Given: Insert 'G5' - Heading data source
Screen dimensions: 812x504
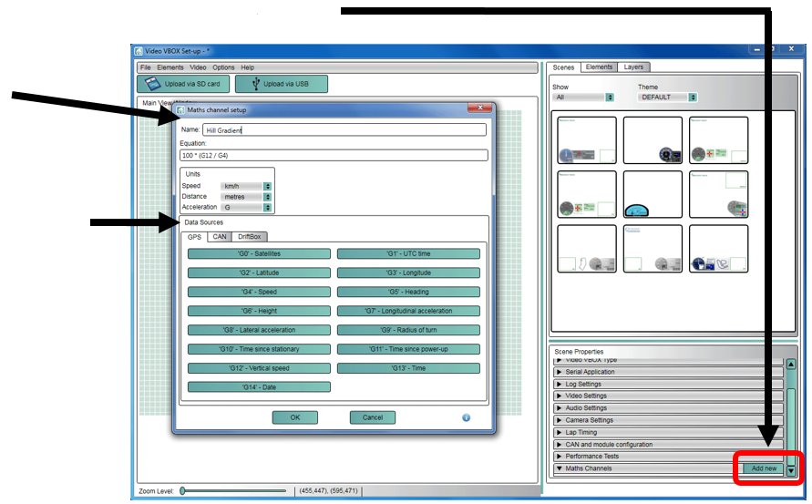Looking at the screenshot, I should tap(408, 293).
